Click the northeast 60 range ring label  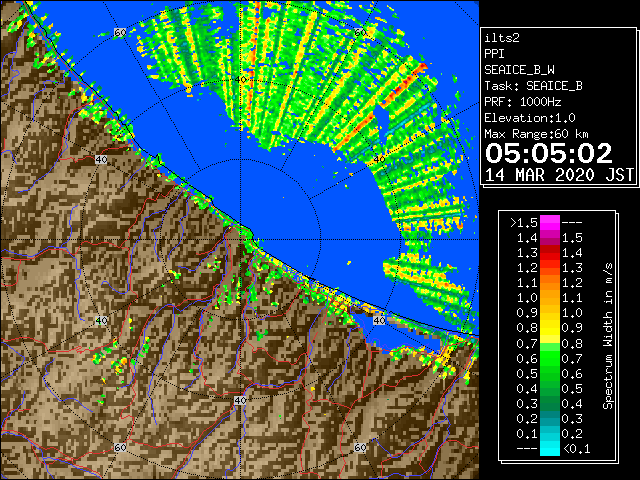click(x=360, y=32)
